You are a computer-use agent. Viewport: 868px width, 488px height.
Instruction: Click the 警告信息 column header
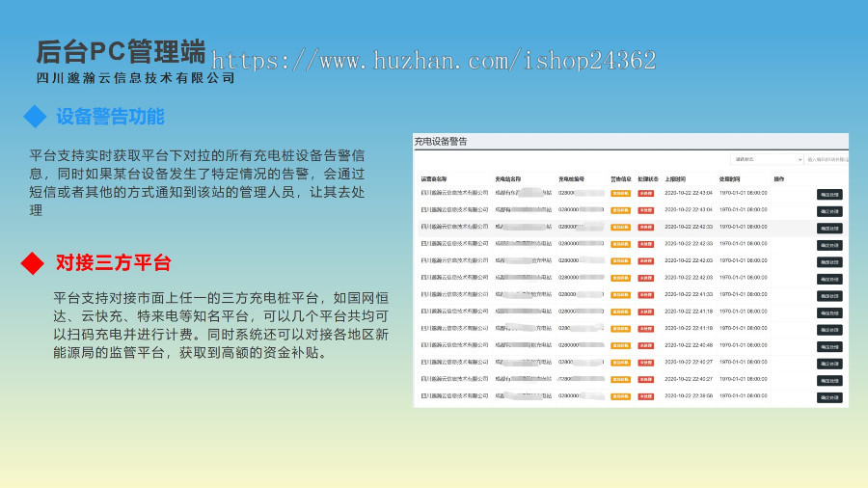(620, 179)
